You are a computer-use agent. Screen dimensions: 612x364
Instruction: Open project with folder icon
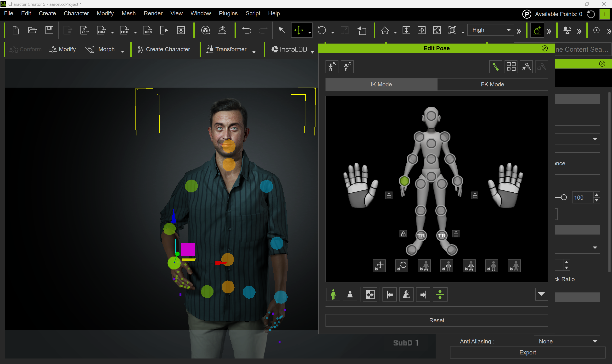[x=32, y=30]
